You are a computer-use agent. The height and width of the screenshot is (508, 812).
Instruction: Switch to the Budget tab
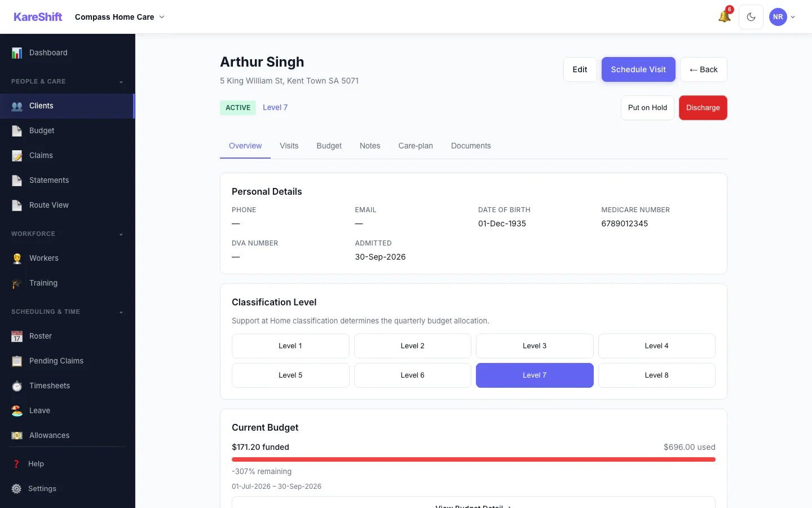329,146
